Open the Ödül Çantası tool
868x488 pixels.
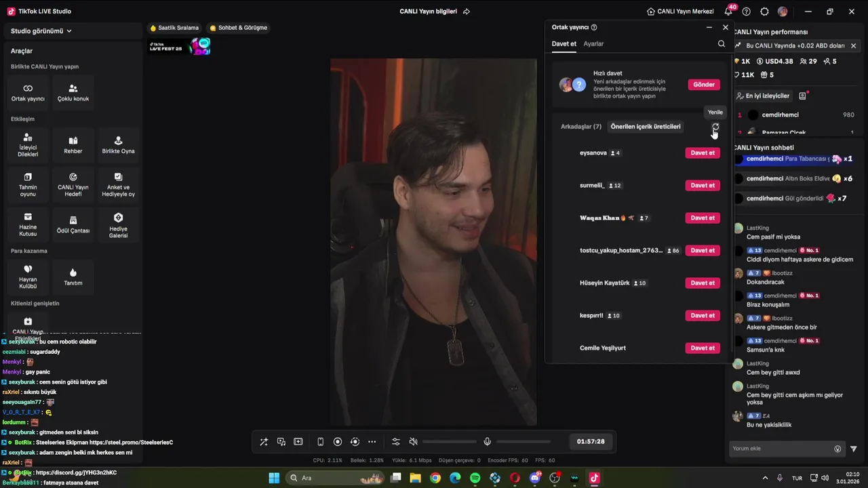click(73, 224)
